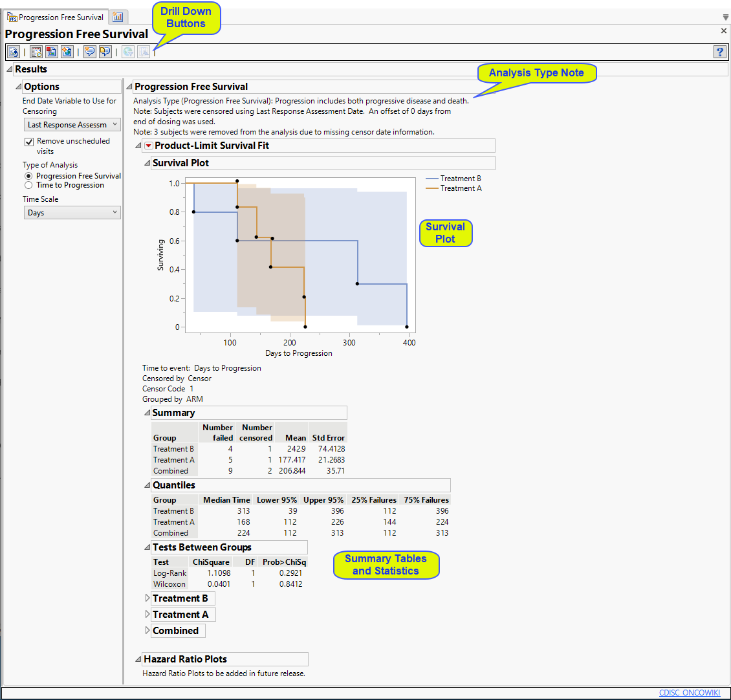This screenshot has width=731, height=700.
Task: Collapse the Summary table section
Action: (x=147, y=413)
